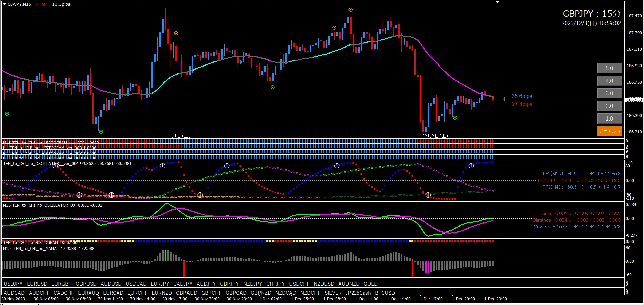The height and width of the screenshot is (305, 644).
Task: Choose CHFJPY from symbol list
Action: click(276, 284)
